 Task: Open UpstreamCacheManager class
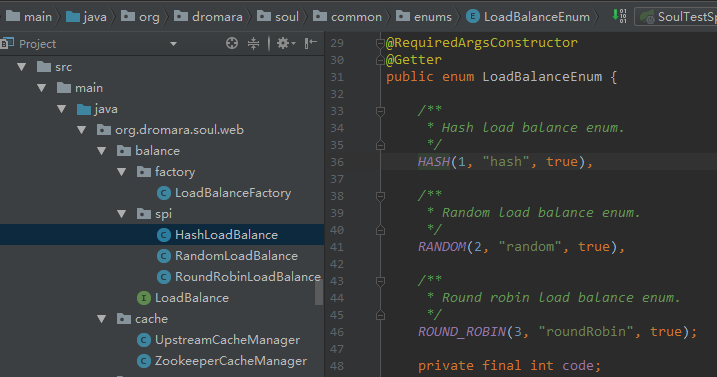(227, 340)
